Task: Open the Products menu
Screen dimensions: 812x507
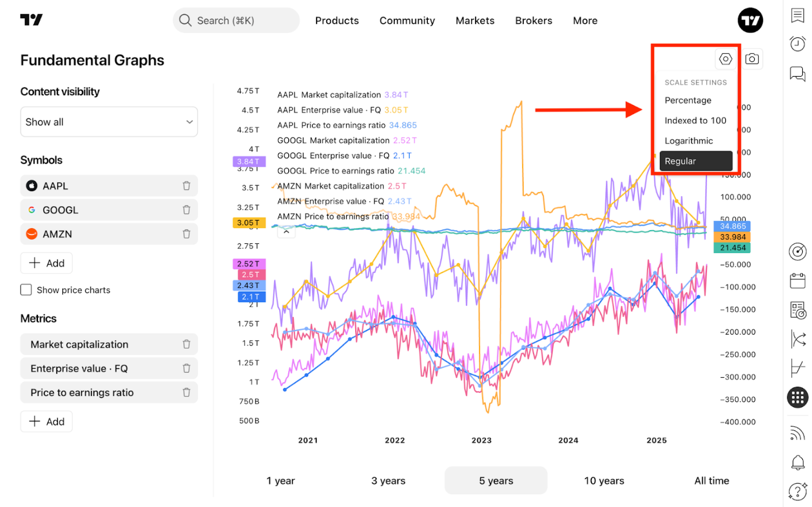Action: pos(337,20)
